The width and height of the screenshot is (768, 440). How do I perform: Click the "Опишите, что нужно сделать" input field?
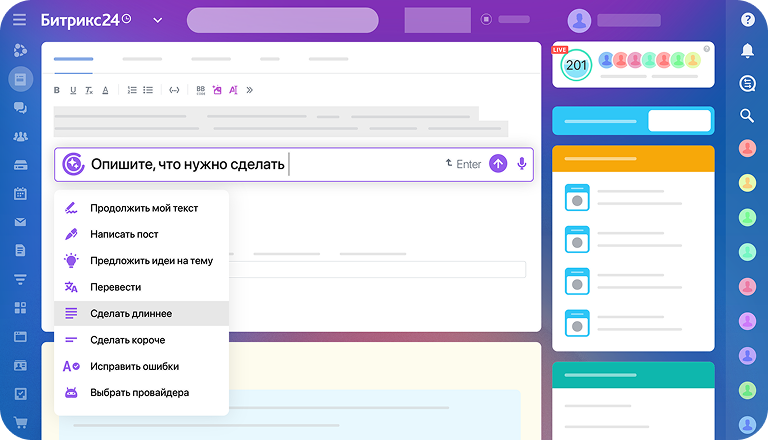tap(260, 164)
